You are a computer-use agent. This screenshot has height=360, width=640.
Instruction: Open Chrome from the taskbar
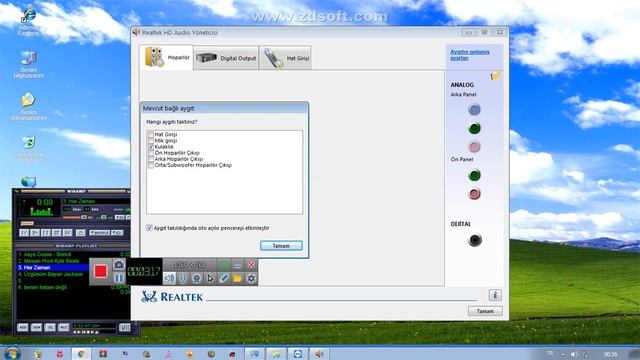point(81,354)
